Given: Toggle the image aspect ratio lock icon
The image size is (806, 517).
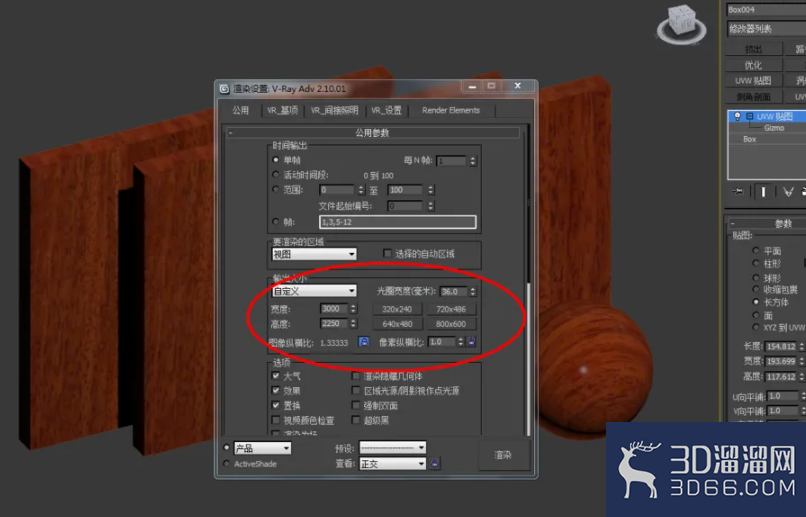Looking at the screenshot, I should (363, 342).
